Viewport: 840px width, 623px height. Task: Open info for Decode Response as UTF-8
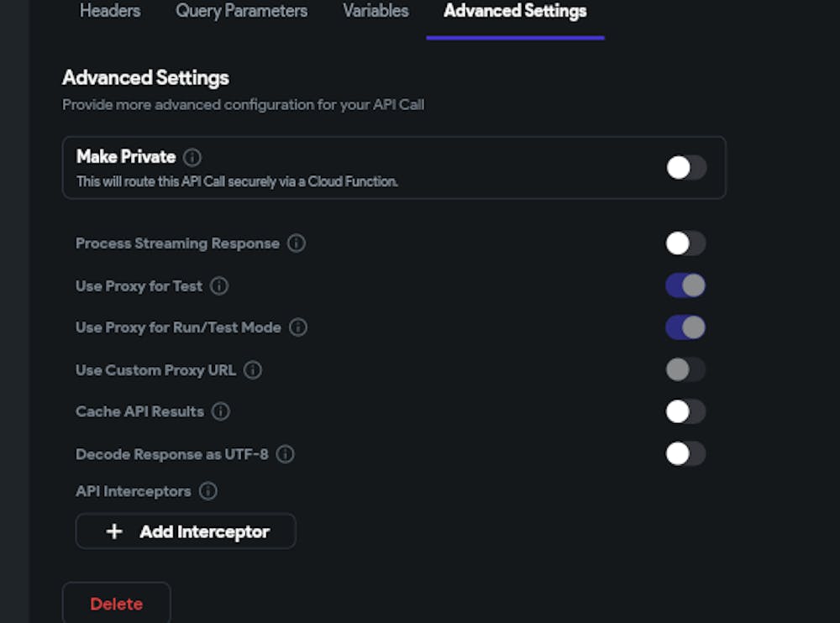click(x=285, y=454)
